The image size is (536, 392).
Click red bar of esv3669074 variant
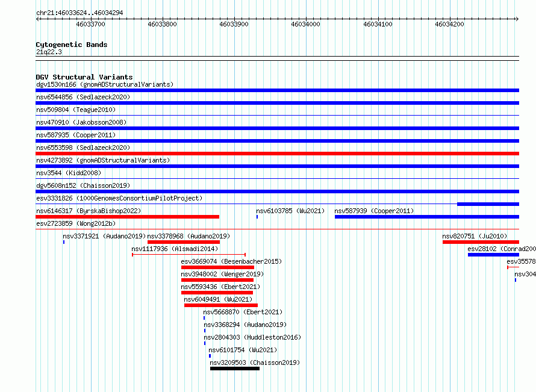point(218,267)
